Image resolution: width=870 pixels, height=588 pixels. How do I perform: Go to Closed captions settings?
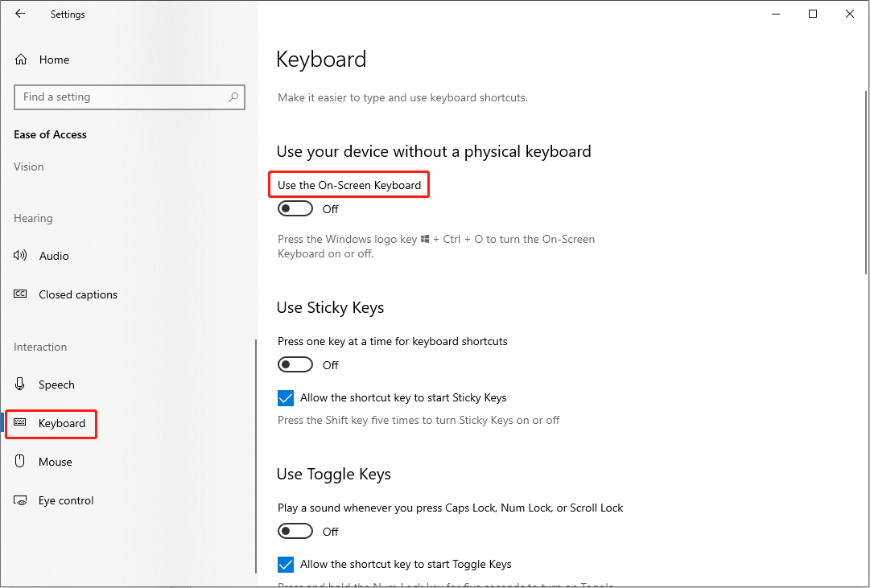(x=78, y=294)
